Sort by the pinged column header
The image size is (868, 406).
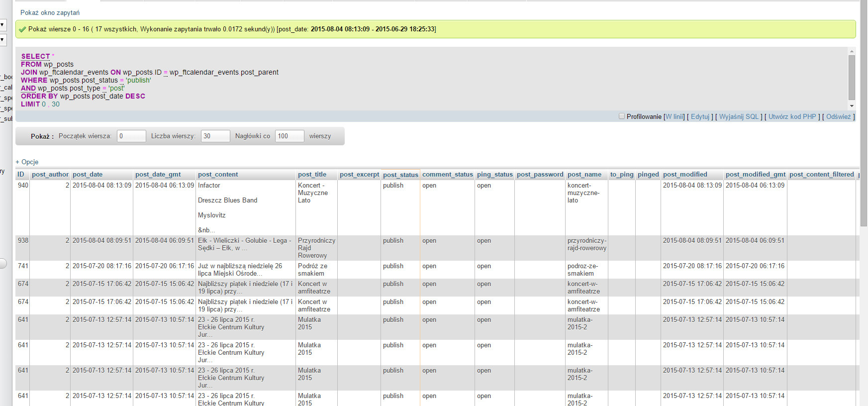click(648, 174)
